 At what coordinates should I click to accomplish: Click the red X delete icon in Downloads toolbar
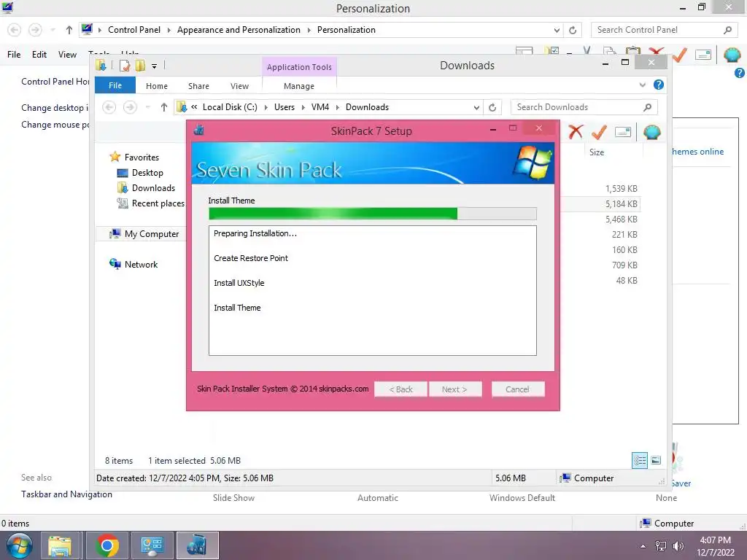pos(576,131)
